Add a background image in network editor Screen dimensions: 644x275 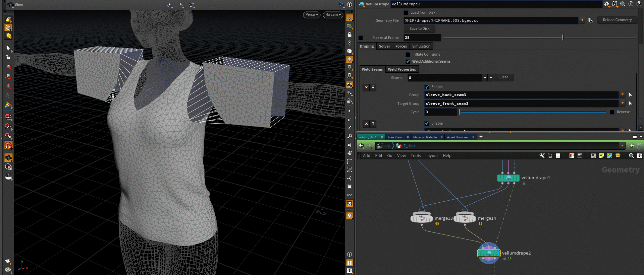(609, 156)
